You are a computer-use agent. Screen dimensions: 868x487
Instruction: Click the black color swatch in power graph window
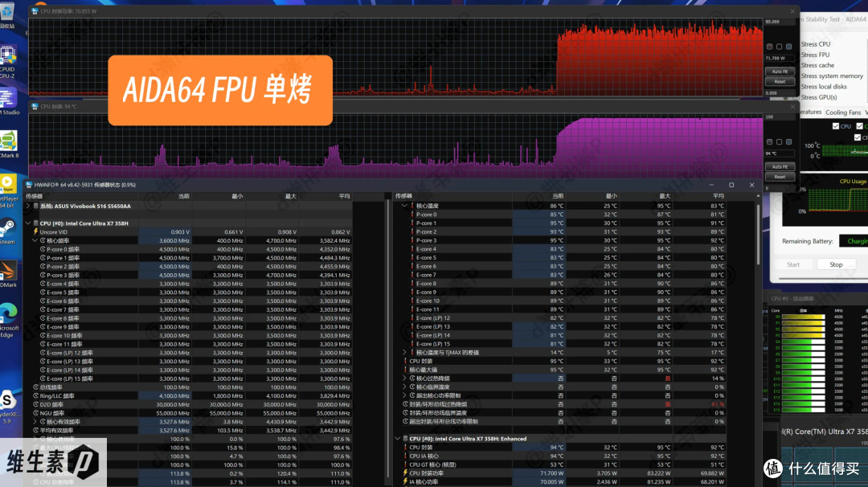pyautogui.click(x=779, y=47)
